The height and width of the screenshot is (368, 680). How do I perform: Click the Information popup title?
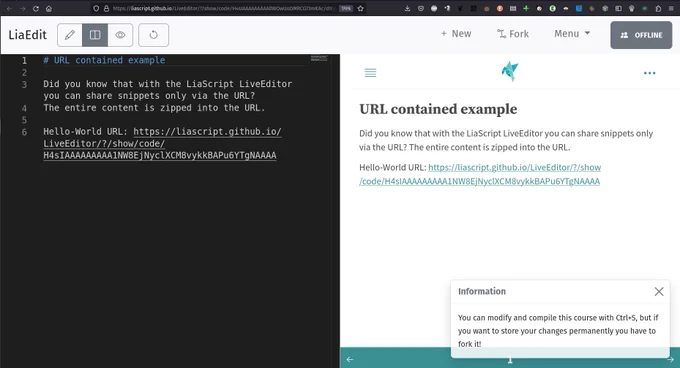(x=482, y=291)
